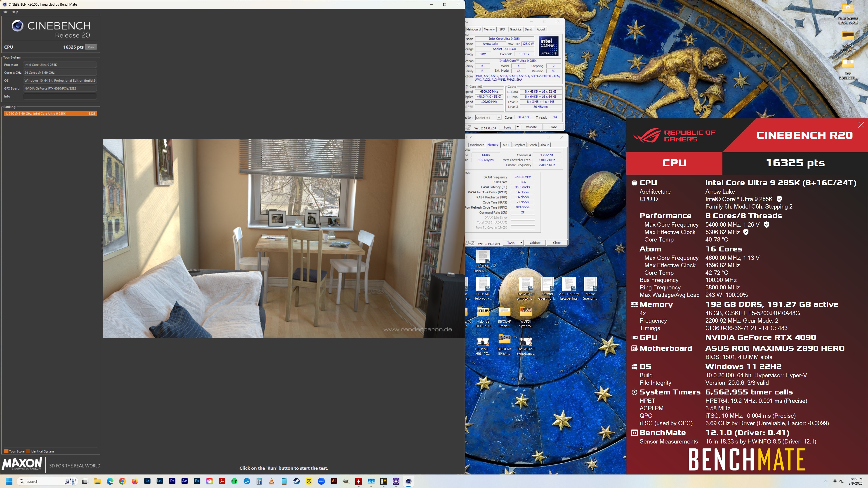The image size is (868, 488).
Task: Open Task View from the taskbar
Action: pyautogui.click(x=85, y=481)
